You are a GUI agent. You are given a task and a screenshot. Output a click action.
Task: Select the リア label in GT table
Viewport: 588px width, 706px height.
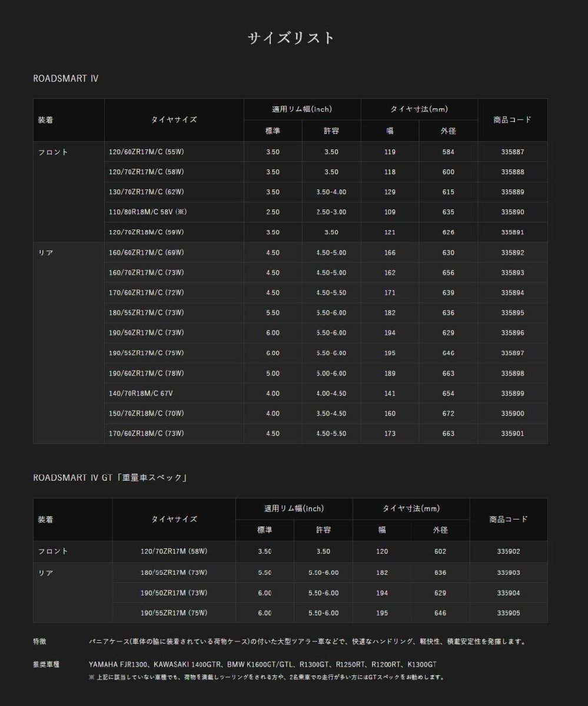coord(46,572)
